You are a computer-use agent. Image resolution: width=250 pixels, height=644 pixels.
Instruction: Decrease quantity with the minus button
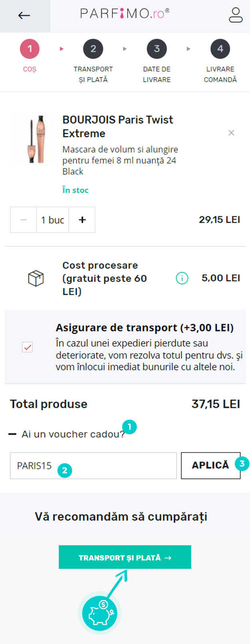(23, 219)
